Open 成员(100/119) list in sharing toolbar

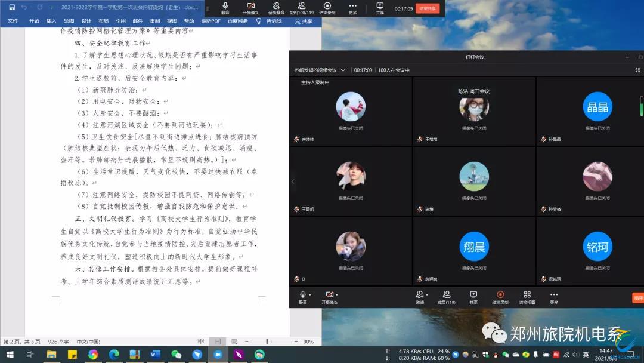point(302,8)
